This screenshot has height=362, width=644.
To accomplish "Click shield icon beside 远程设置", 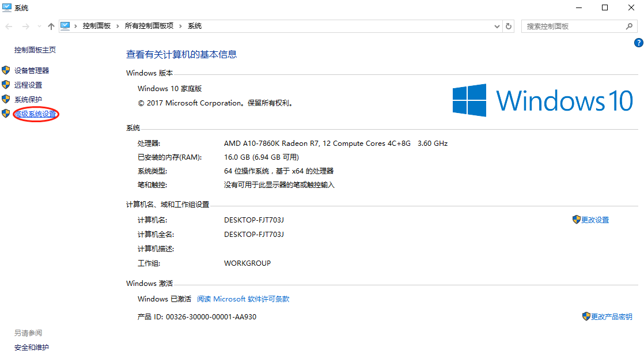I will 6,85.
